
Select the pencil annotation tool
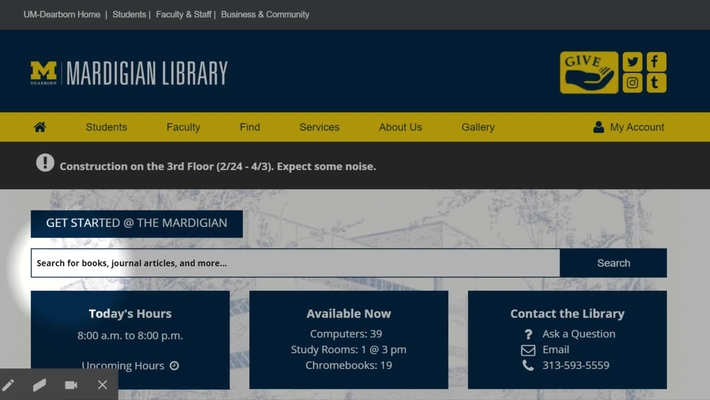9,385
